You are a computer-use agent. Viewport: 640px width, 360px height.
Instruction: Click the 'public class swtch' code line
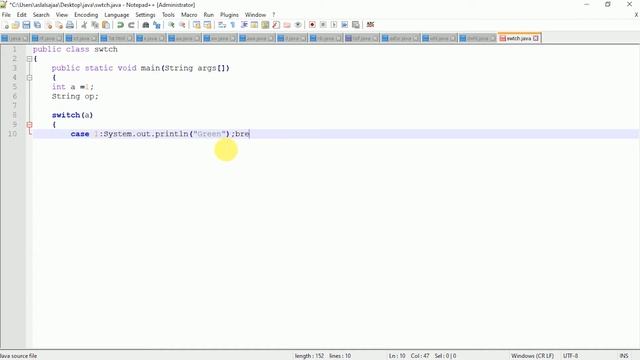pos(75,49)
